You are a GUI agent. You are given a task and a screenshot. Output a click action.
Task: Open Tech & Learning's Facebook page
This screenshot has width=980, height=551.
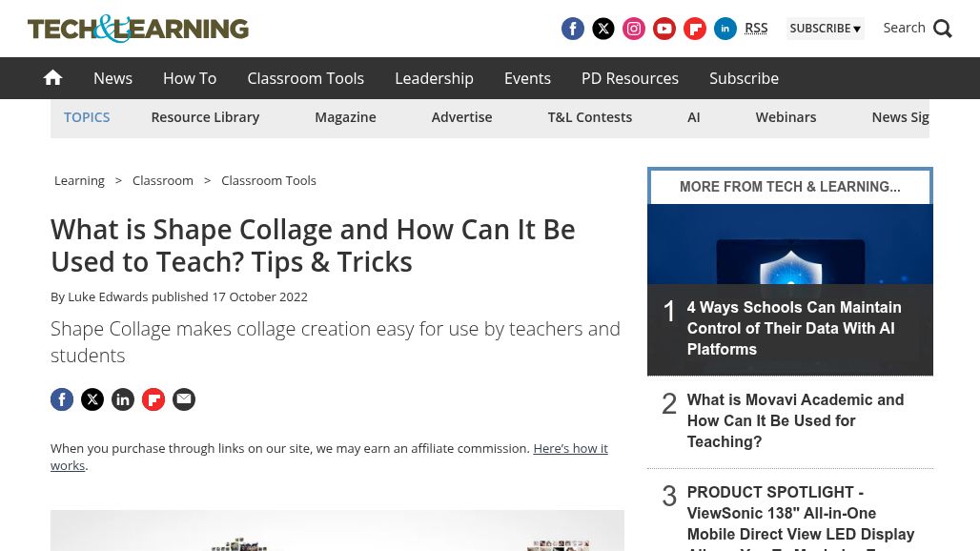point(573,29)
